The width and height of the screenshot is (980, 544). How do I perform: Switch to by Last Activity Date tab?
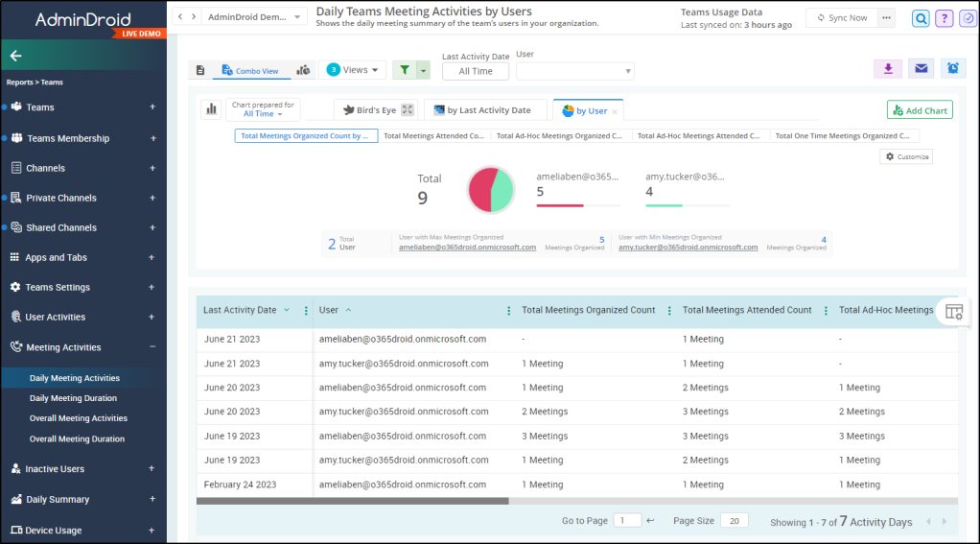[x=483, y=110]
